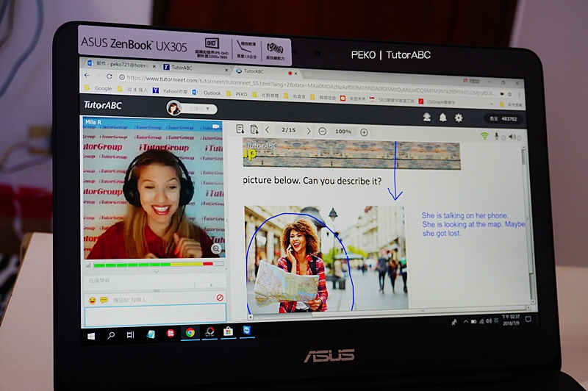Image resolution: width=588 pixels, height=391 pixels.
Task: Select the active TutorABC recording tab
Action: (266, 71)
